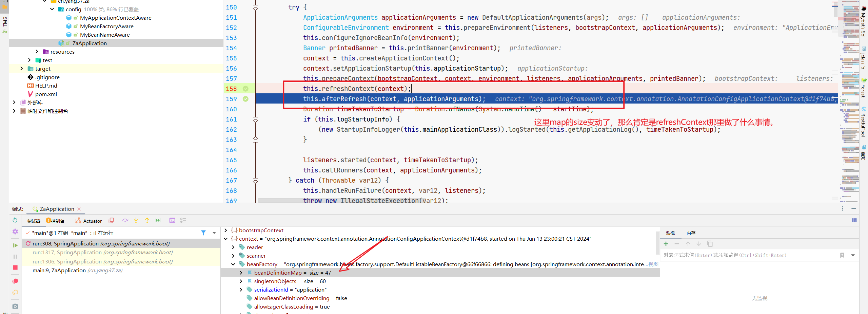The width and height of the screenshot is (868, 314).
Task: Close ZaApplication debug tab
Action: tap(79, 209)
